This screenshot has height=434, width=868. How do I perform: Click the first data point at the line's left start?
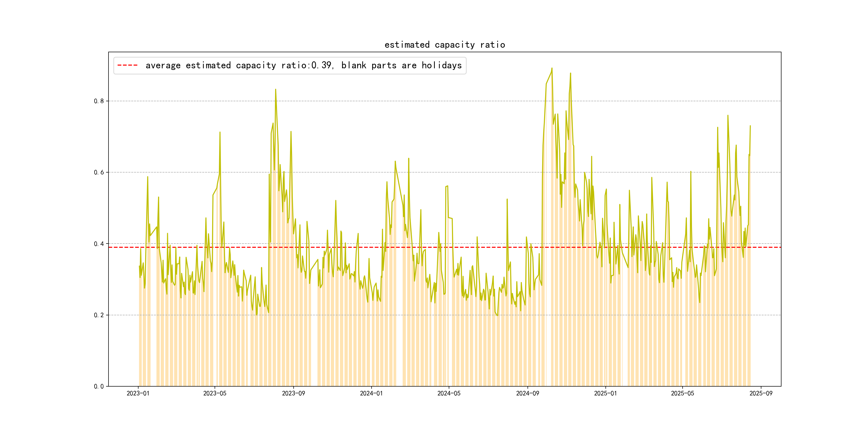(139, 266)
